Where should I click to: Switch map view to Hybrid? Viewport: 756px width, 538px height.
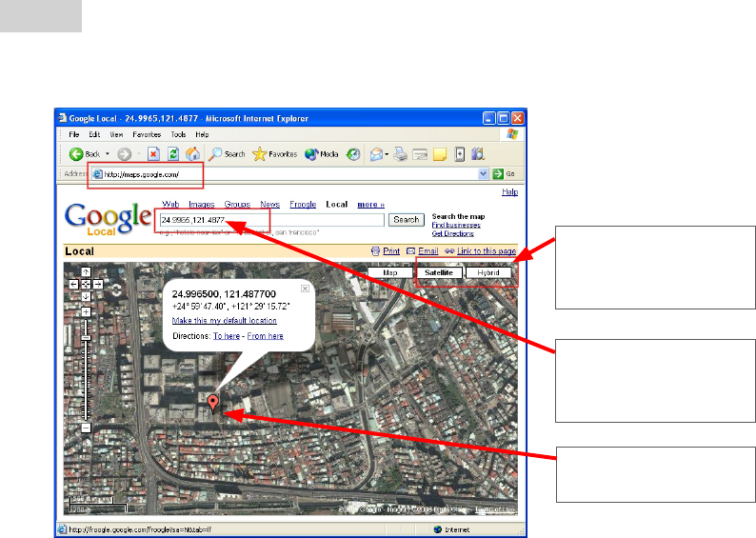click(488, 273)
